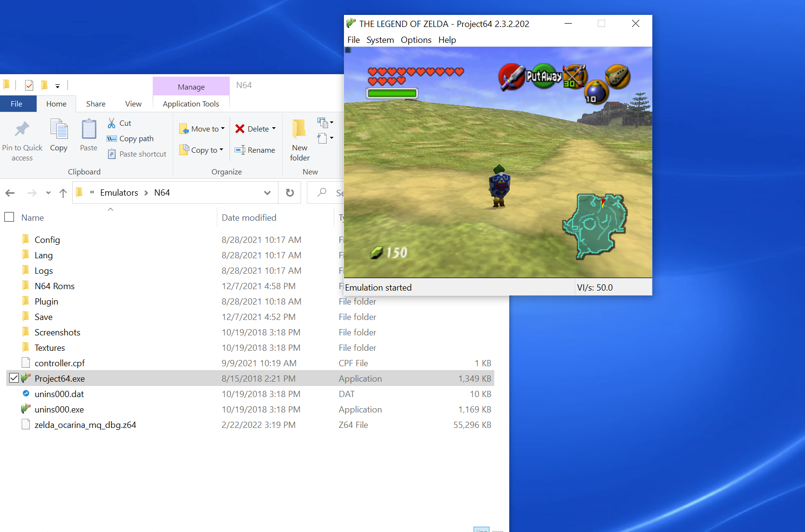Click the green rupee counter icon
This screenshot has width=805, height=532.
pyautogui.click(x=377, y=253)
